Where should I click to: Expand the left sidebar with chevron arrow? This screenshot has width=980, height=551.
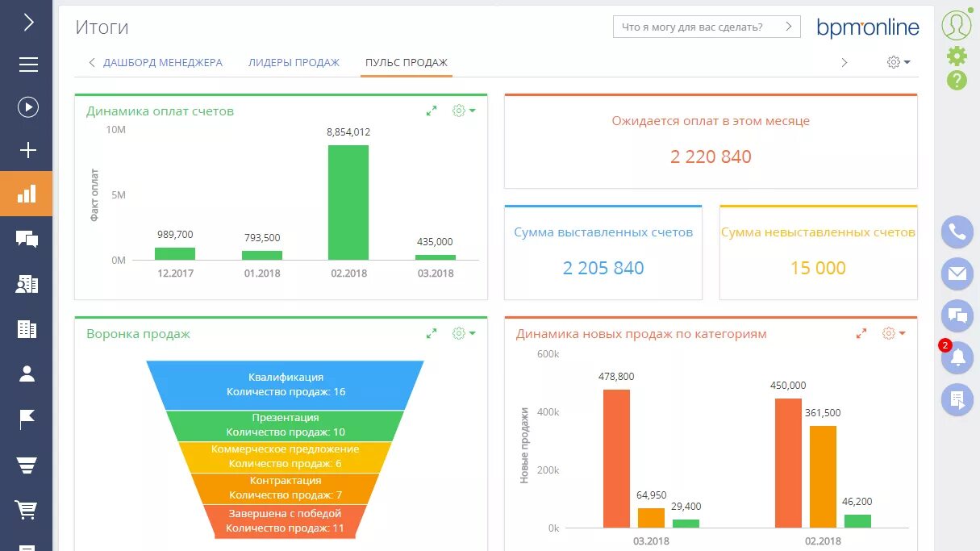tap(28, 22)
